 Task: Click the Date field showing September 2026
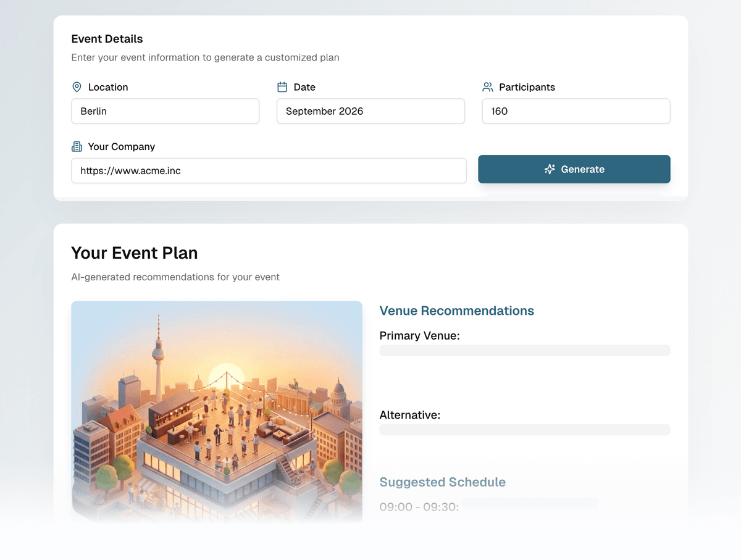click(x=371, y=111)
